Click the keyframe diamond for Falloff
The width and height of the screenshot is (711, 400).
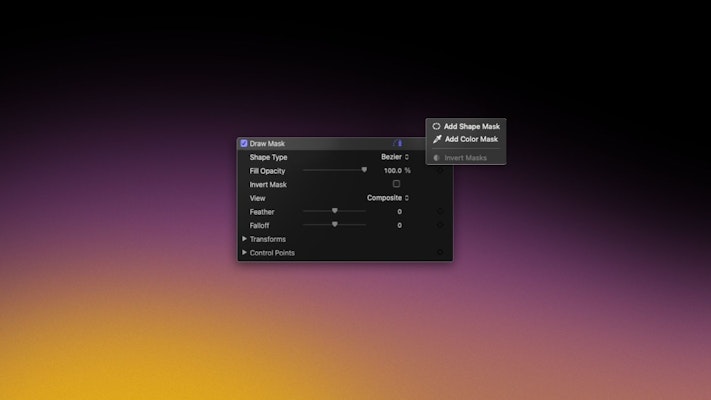tap(440, 225)
